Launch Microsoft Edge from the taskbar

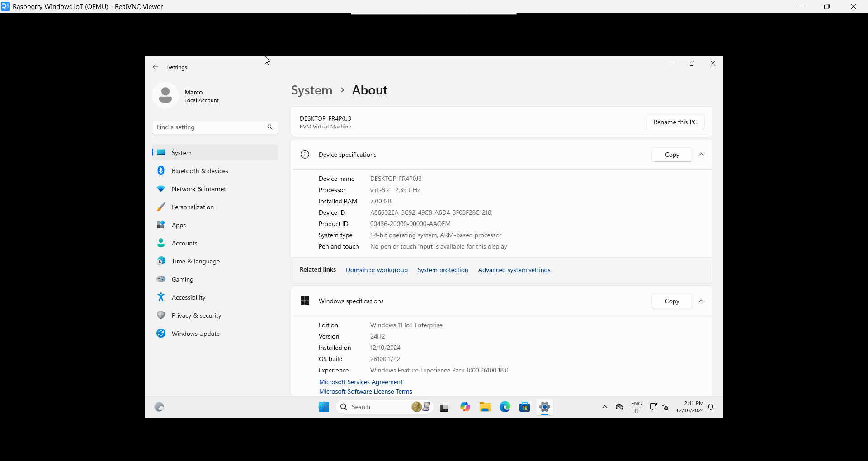(505, 407)
